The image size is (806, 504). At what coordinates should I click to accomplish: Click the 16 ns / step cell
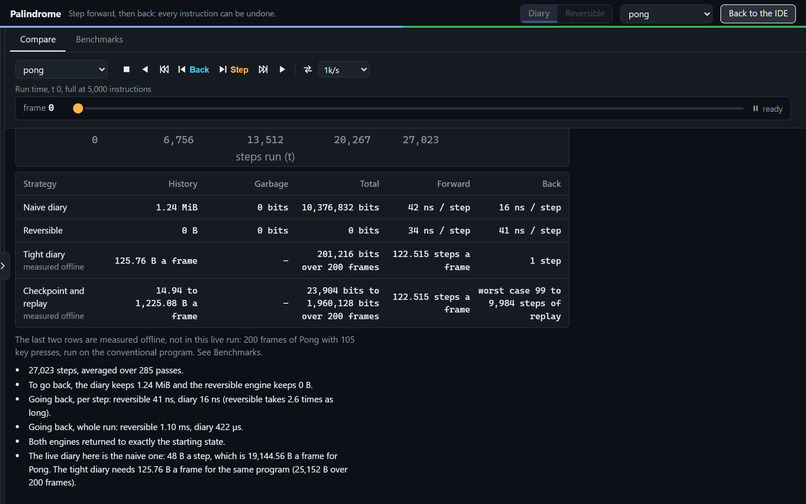tap(529, 207)
